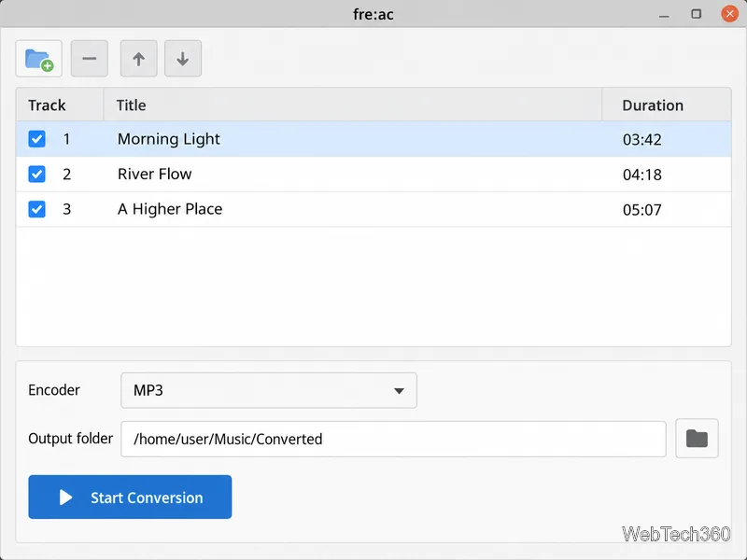Image resolution: width=747 pixels, height=560 pixels.
Task: Open the Encoder MP3 dropdown
Action: tap(269, 390)
